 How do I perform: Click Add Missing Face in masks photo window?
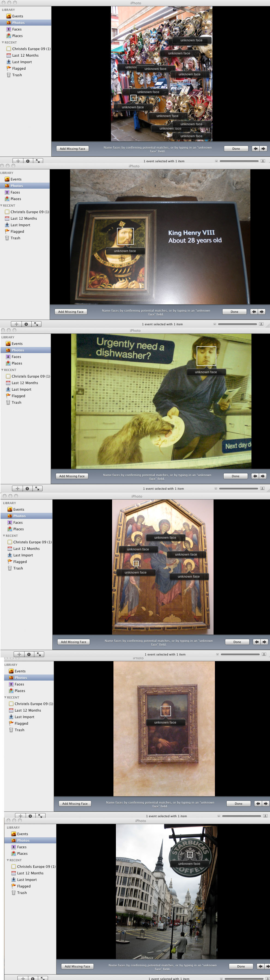pyautogui.click(x=73, y=149)
